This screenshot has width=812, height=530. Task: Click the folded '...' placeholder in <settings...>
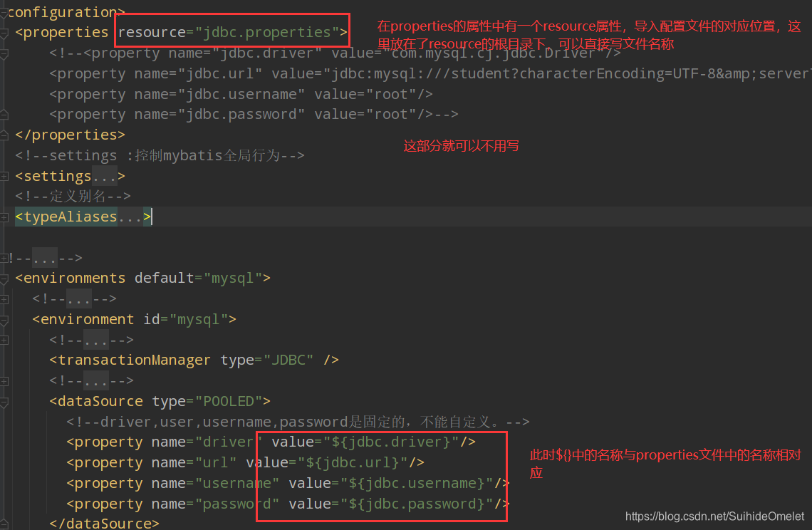[105, 177]
